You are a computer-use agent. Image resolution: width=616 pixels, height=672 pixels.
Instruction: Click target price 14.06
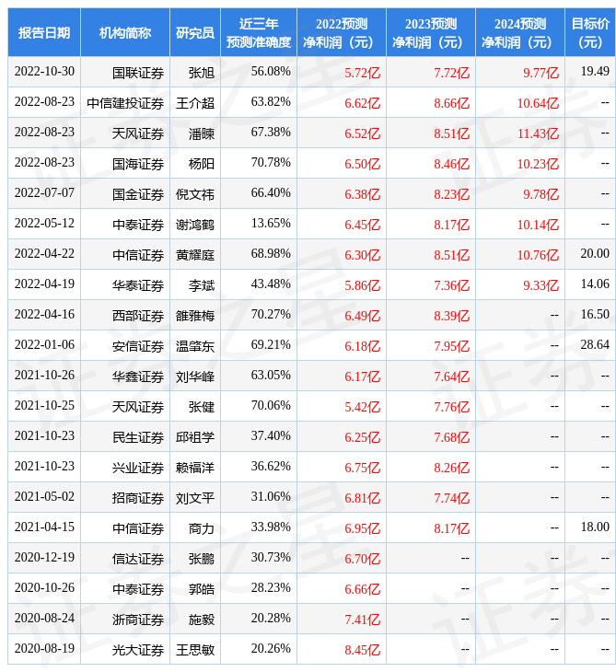tap(595, 284)
